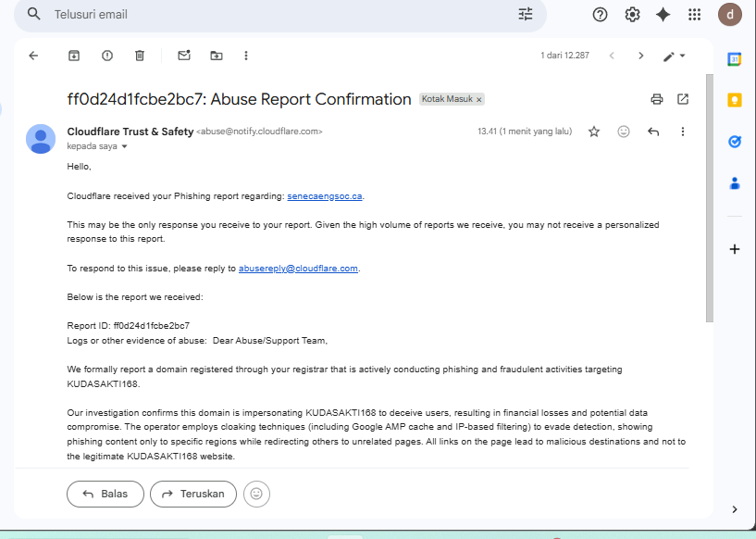Click the sender profile picture

click(41, 139)
